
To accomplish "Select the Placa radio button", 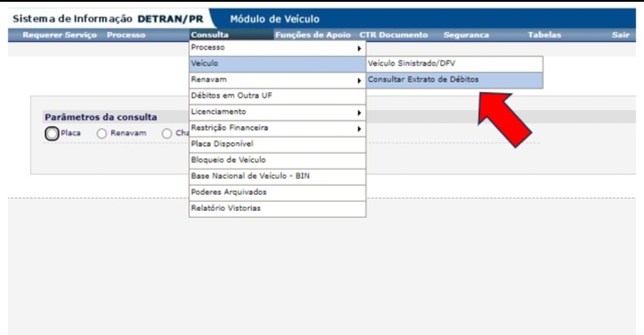I will pyautogui.click(x=52, y=133).
